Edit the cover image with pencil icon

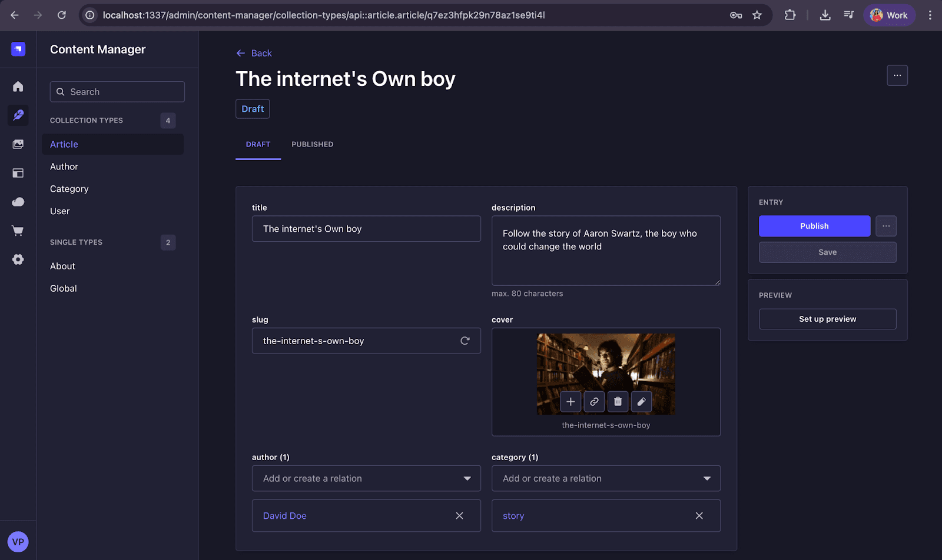(x=641, y=402)
